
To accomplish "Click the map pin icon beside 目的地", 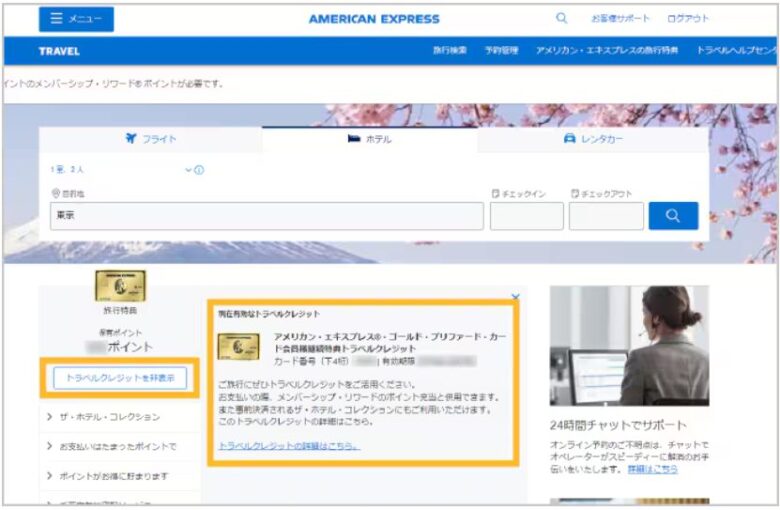I will [x=56, y=193].
